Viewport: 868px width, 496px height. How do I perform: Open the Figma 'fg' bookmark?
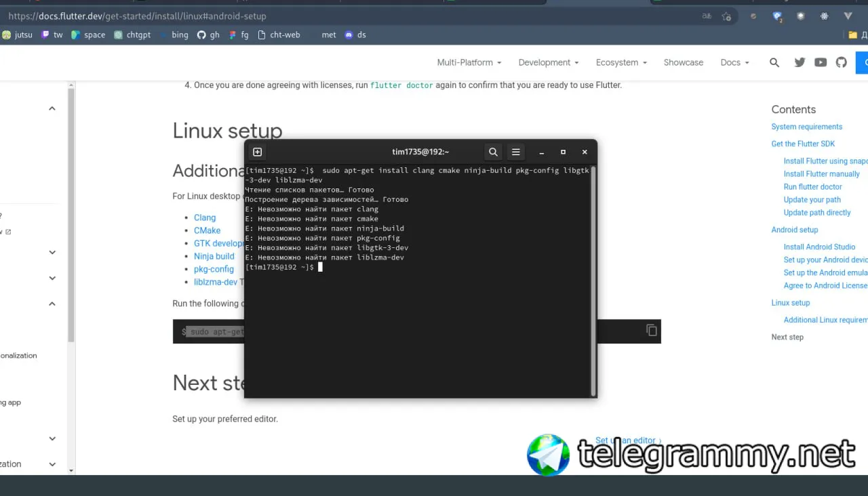point(239,35)
